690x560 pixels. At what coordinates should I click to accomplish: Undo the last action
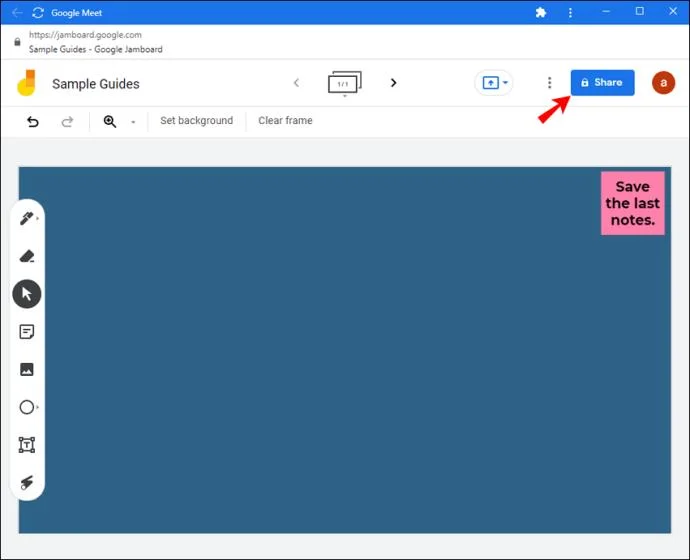click(33, 121)
